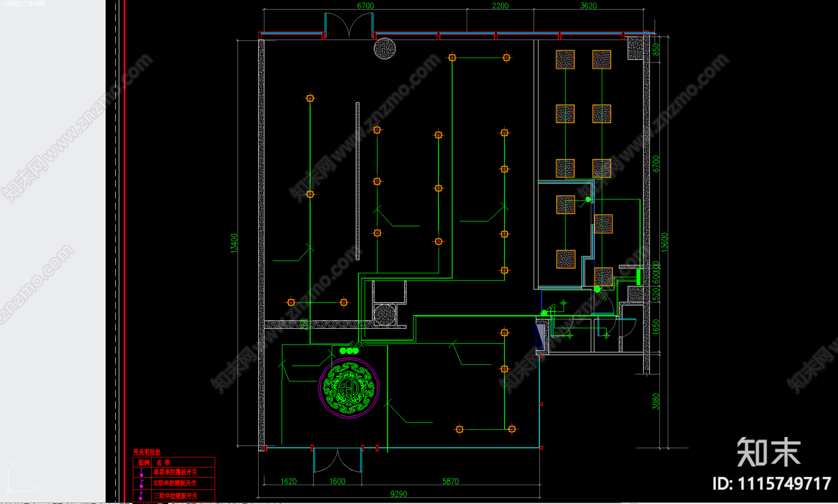Select the 13600 dimension text
The image size is (838, 504).
[x=665, y=242]
